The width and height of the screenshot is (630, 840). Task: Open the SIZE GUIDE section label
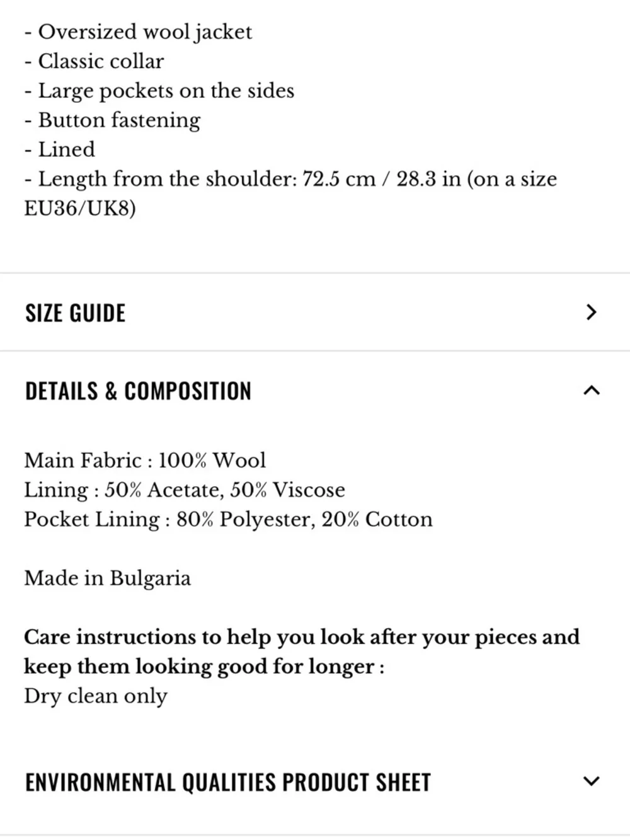point(76,313)
